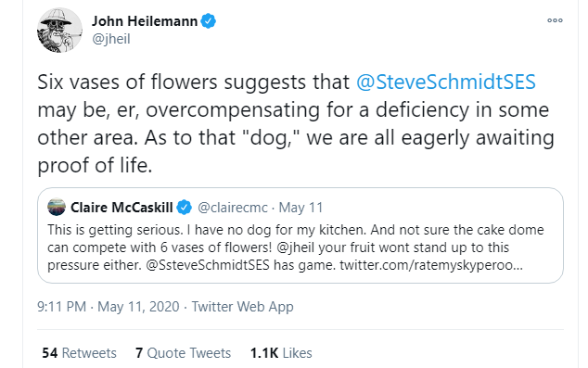Click the May 11 quoted tweet date
Screen dimensions: 588x368
point(300,208)
